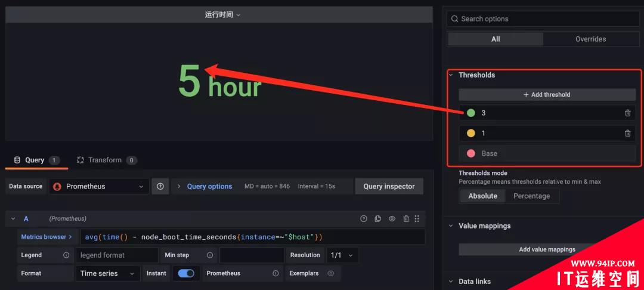This screenshot has height=290, width=644.
Task: Open the Prometheus data source dropdown
Action: tap(99, 187)
